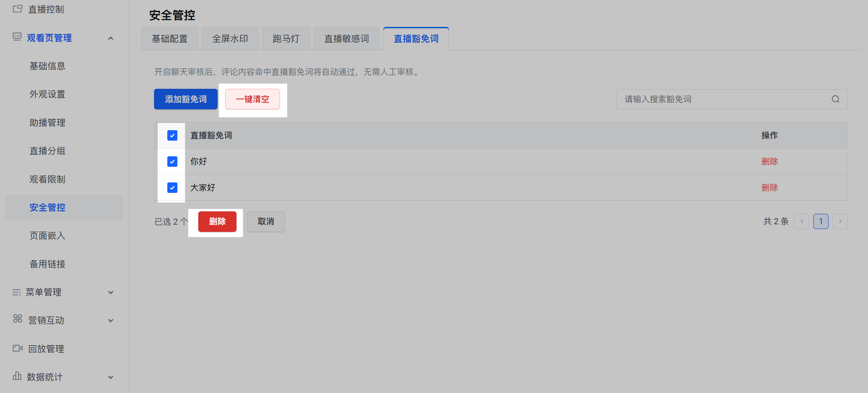Click the 菜单管理 list icon
This screenshot has height=393, width=868.
[16, 292]
